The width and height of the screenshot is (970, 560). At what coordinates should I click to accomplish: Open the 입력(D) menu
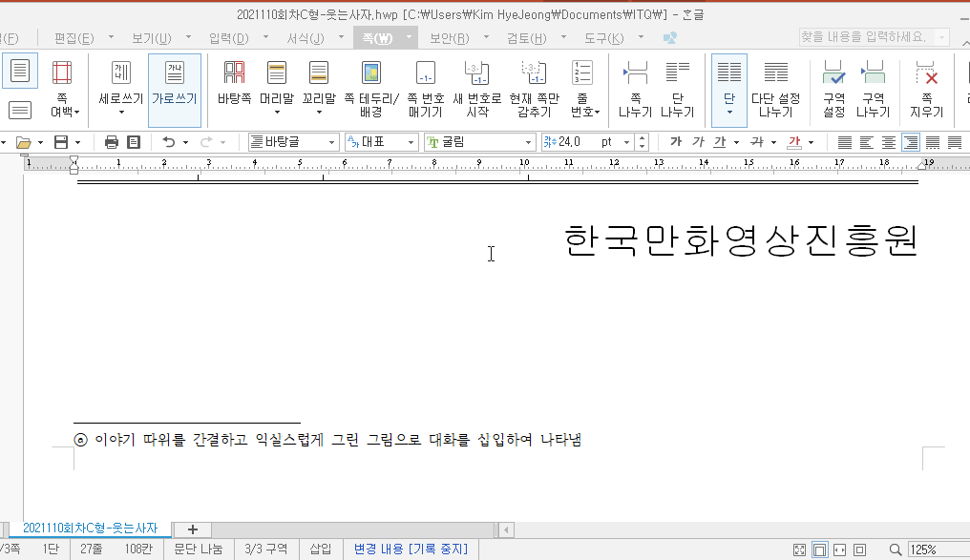[x=229, y=38]
